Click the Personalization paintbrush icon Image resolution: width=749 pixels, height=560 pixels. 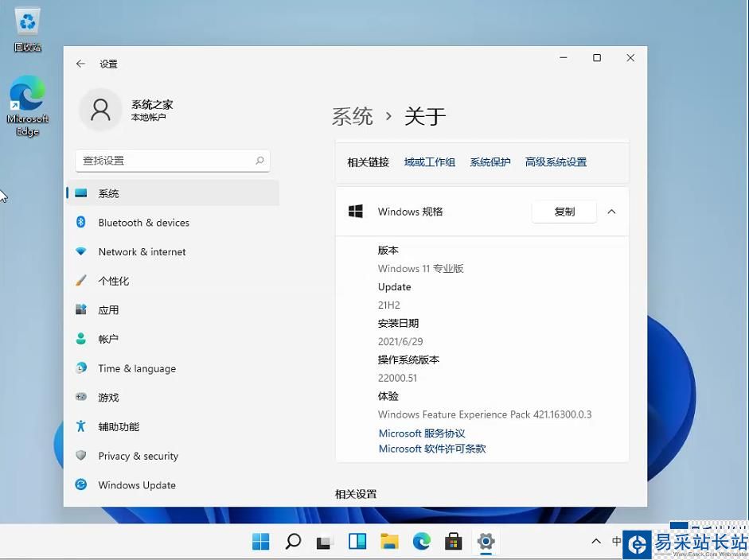click(80, 280)
